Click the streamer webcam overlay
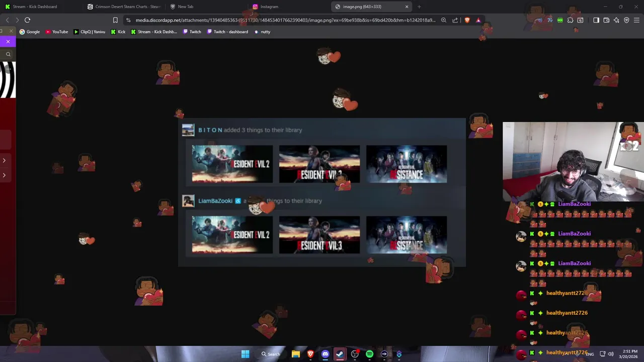This screenshot has height=362, width=644. [573, 161]
